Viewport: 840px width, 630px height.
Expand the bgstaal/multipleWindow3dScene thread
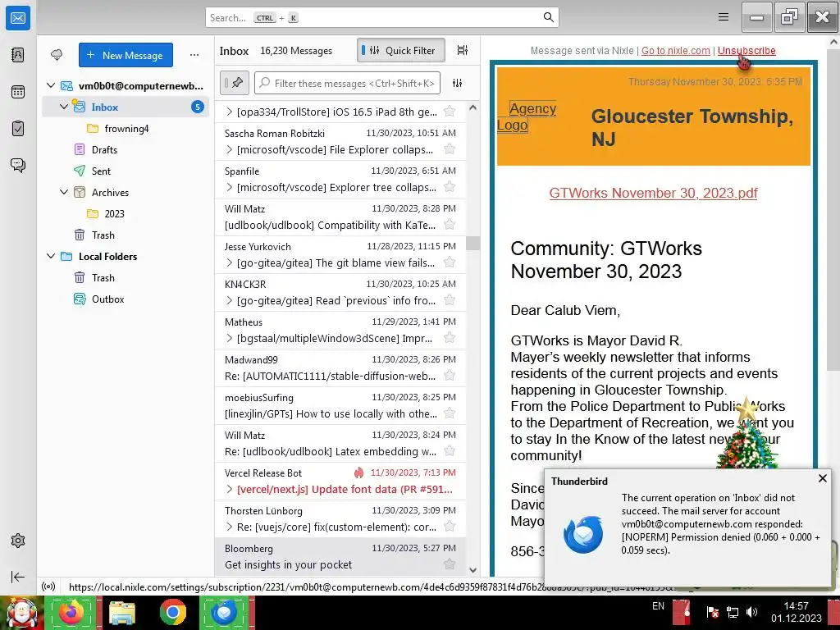click(230, 338)
